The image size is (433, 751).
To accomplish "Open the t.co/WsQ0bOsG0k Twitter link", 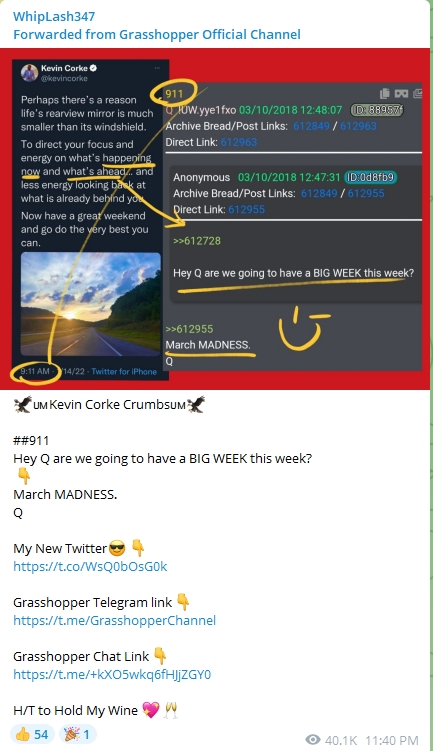I will pyautogui.click(x=90, y=567).
